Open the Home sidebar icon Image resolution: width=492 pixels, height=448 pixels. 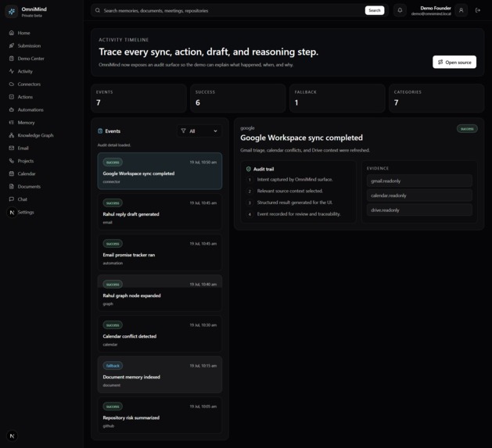12,33
